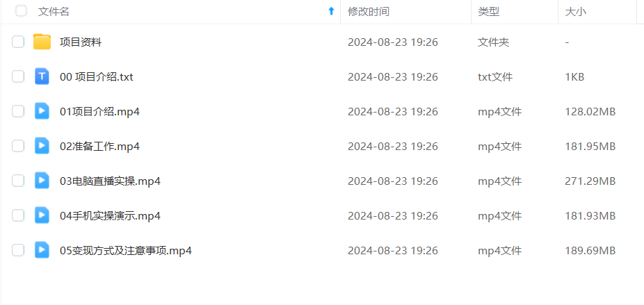Click the video icon for 01项目介绍.mp4

[42, 111]
